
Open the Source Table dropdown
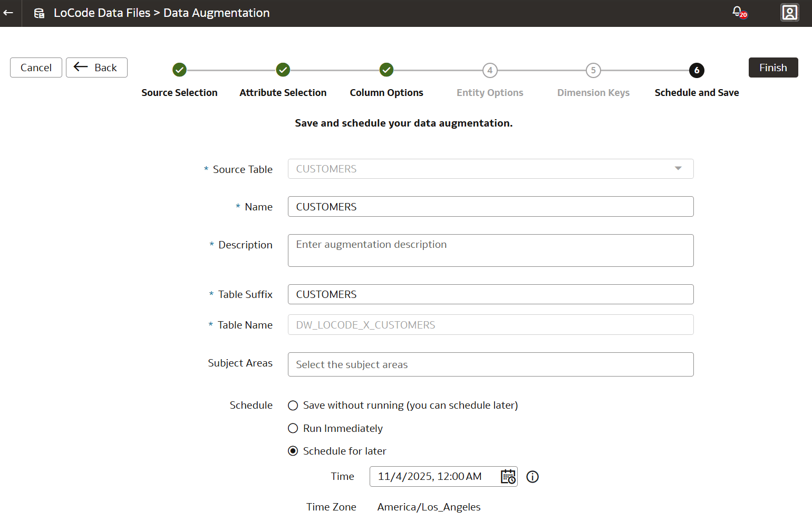678,169
